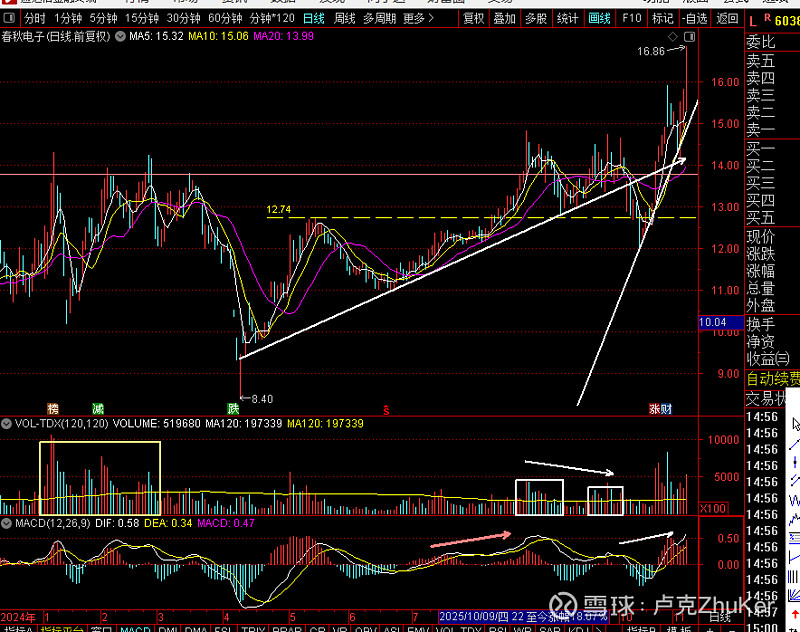Switch to the OBV indicator tab

[366, 628]
